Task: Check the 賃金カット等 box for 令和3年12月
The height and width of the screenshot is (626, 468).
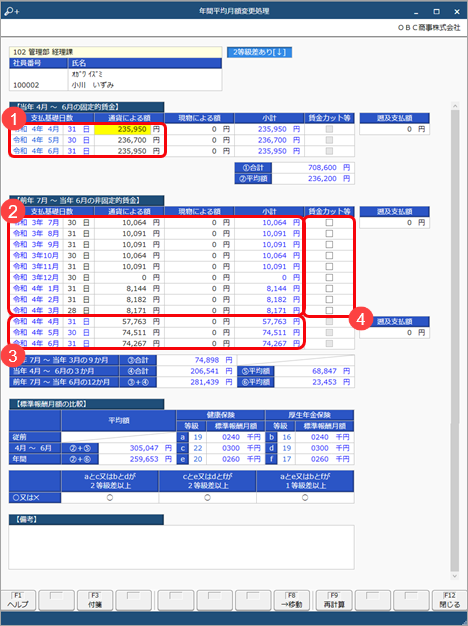Action: 329,277
